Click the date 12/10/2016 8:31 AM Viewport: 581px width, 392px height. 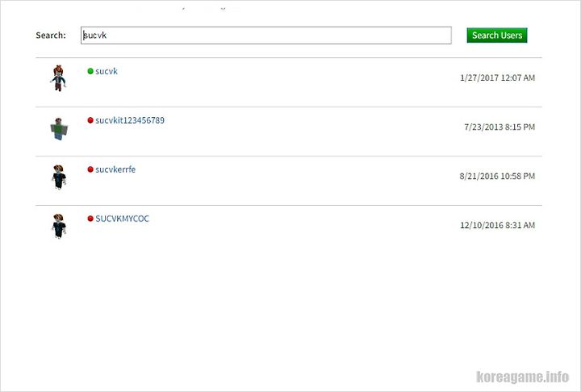(x=497, y=225)
